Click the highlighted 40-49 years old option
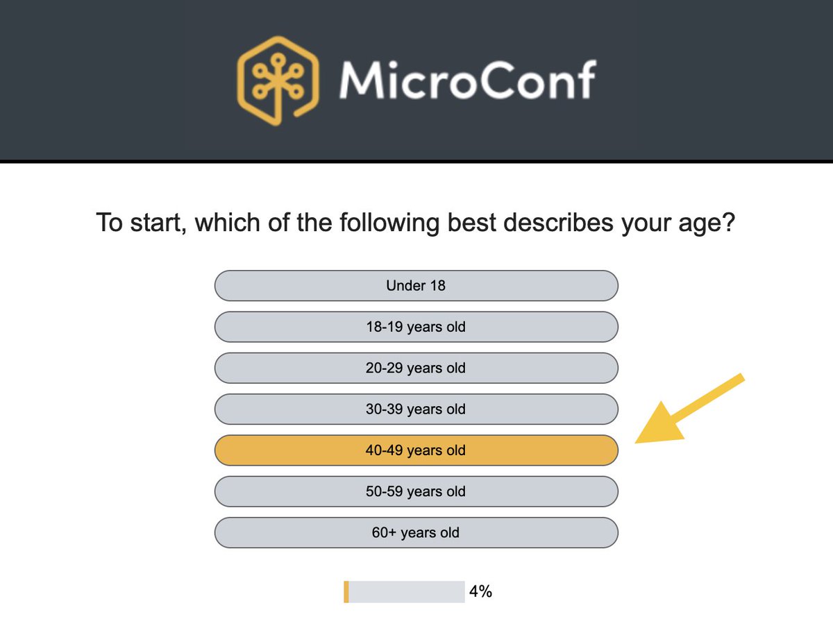Screen dimensions: 833x644 pyautogui.click(x=416, y=450)
